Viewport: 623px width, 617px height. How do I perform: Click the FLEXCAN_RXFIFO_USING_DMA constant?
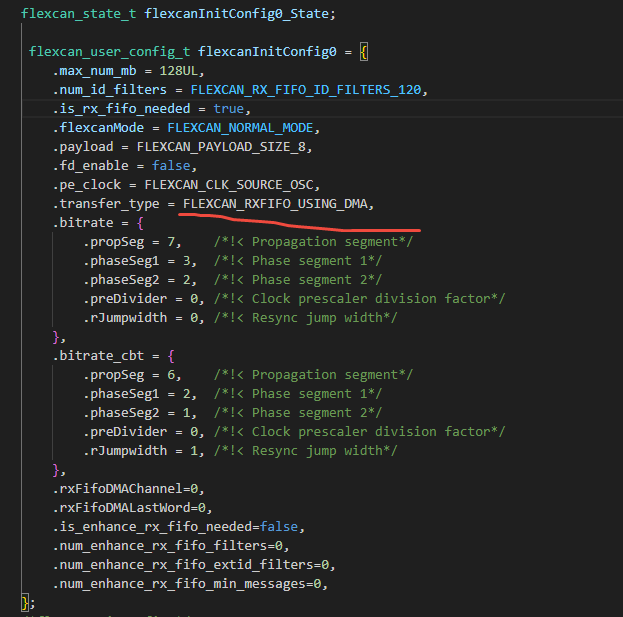[x=275, y=204]
